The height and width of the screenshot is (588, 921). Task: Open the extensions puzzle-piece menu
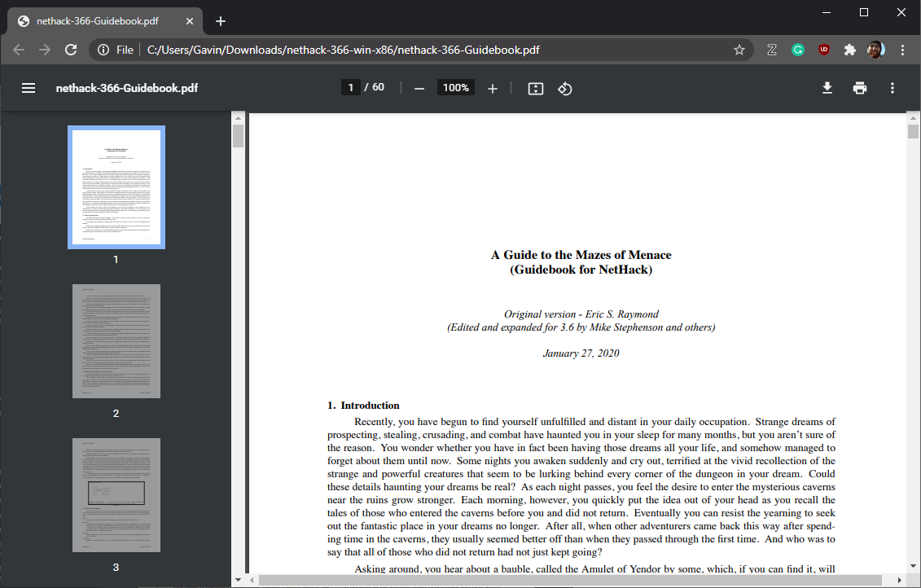pos(849,50)
